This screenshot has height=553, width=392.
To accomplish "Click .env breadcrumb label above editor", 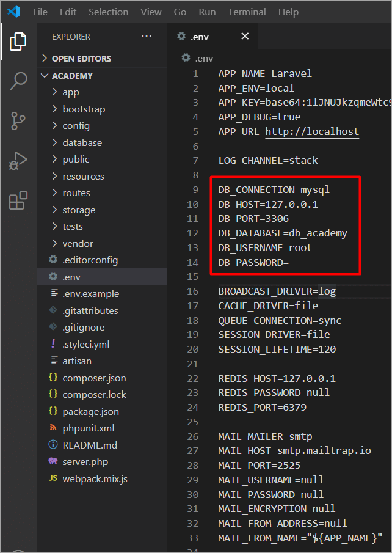I will (x=204, y=58).
